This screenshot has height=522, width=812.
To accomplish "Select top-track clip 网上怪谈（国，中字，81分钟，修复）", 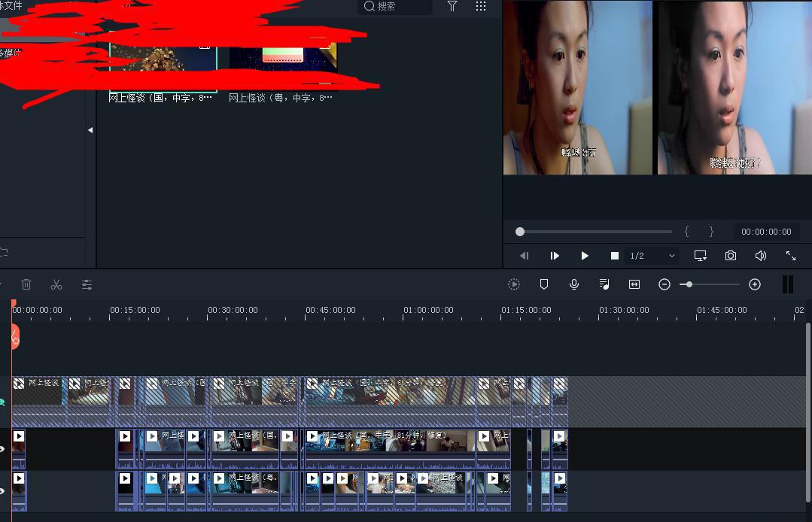I will pyautogui.click(x=389, y=402).
